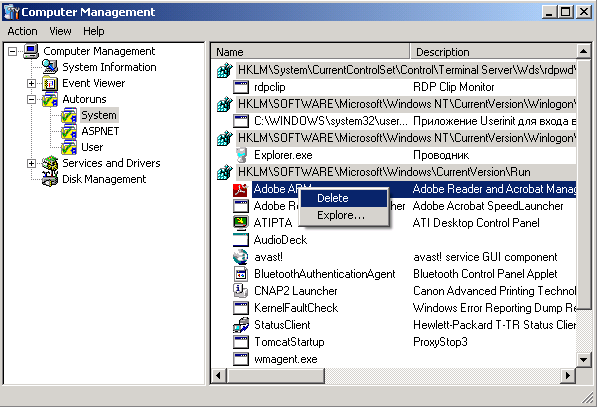Open the Action menu

tap(22, 31)
